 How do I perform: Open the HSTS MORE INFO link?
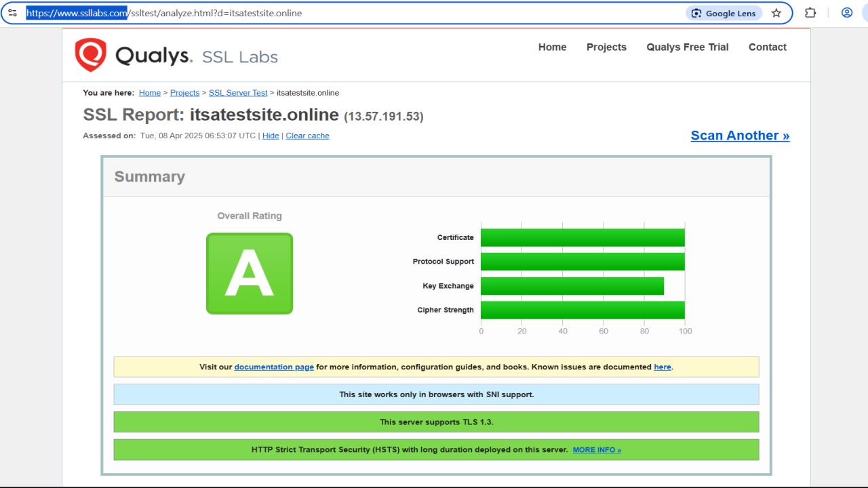597,449
